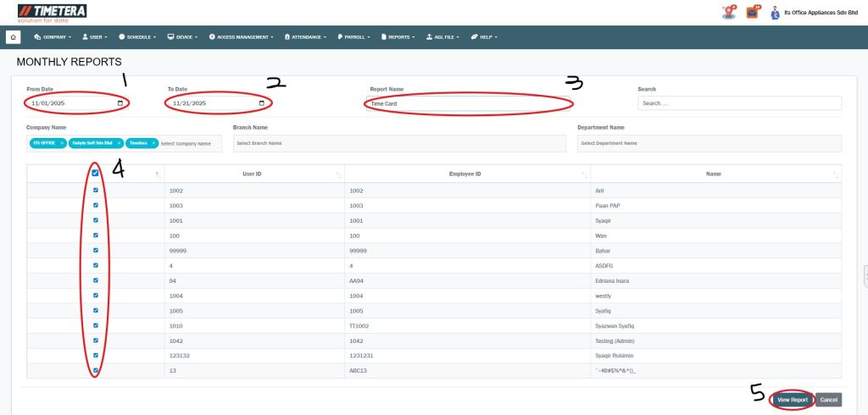Open the location pin notification icon
868x415 pixels.
(x=728, y=12)
